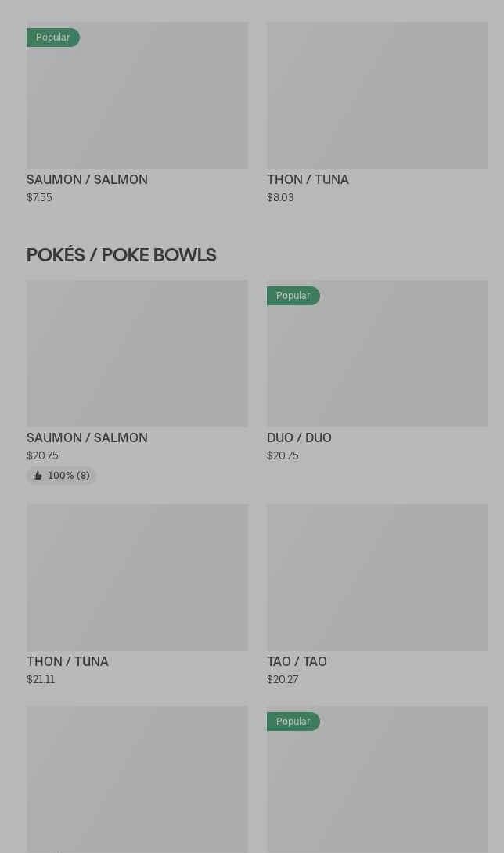View the 100% (8) rating badge
This screenshot has height=853, width=504.
61,476
